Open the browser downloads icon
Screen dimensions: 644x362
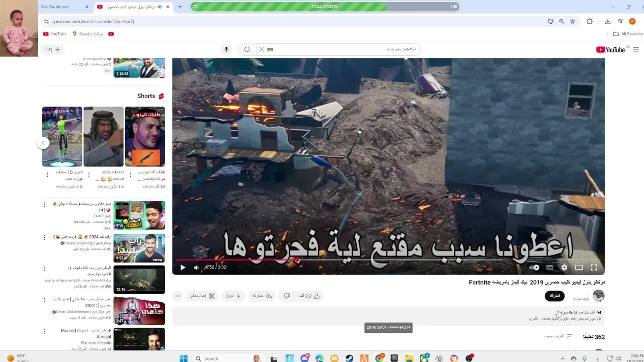coord(608,22)
